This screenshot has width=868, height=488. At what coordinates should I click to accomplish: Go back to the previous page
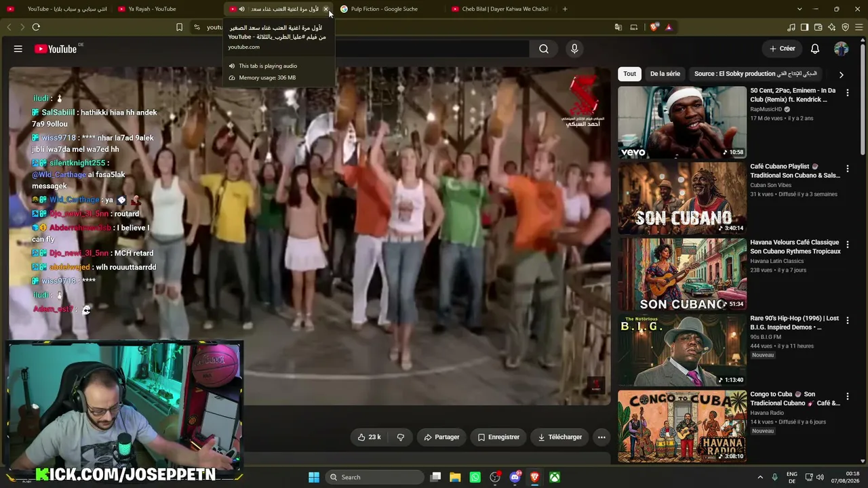point(9,27)
